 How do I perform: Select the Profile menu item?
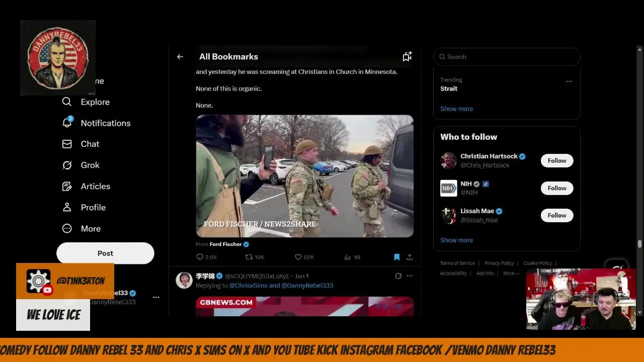click(93, 207)
